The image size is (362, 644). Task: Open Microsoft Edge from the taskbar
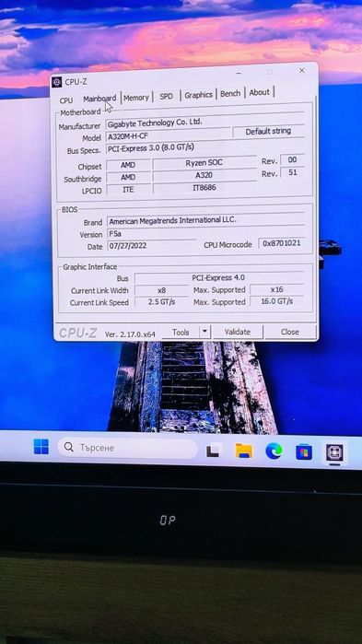pyautogui.click(x=274, y=451)
